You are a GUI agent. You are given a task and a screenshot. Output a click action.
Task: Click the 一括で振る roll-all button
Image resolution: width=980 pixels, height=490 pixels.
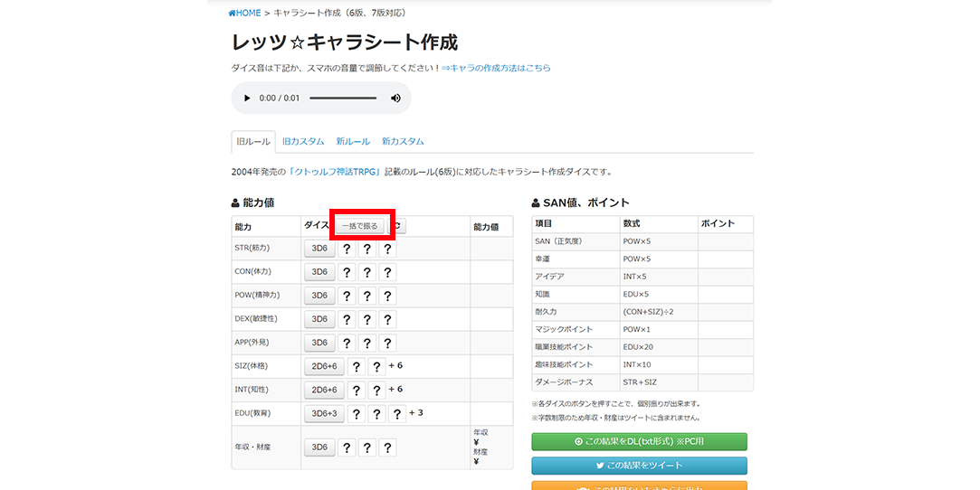click(x=360, y=226)
